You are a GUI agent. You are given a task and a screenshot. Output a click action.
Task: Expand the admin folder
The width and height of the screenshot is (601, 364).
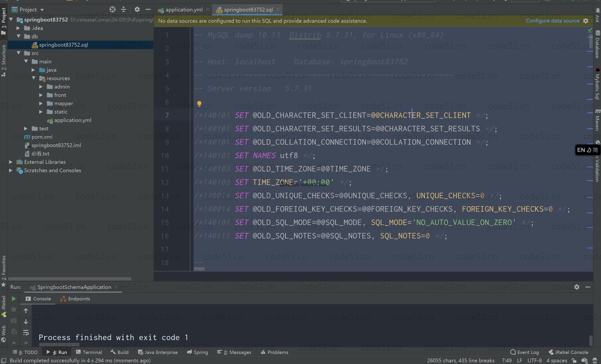[x=41, y=87]
